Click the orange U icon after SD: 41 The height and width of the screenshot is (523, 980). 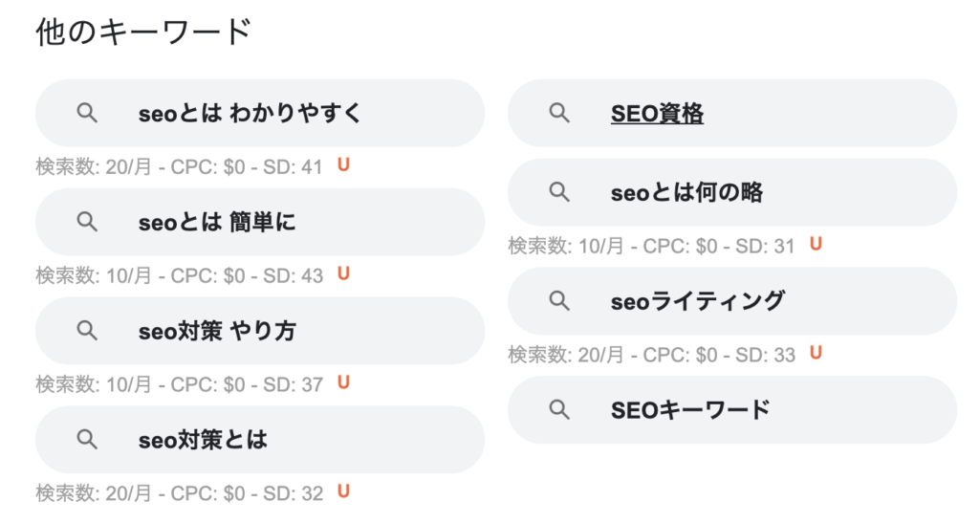pos(344,165)
